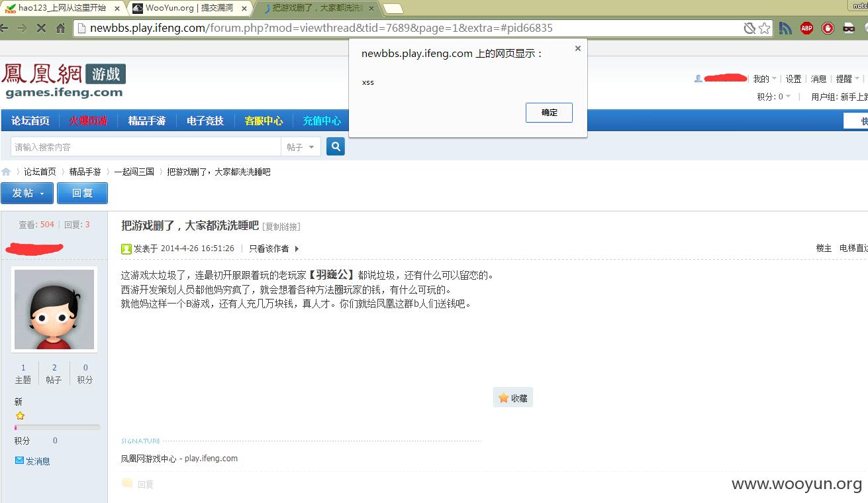The image size is (868, 503).
Task: Stop the page from loading
Action: [41, 28]
